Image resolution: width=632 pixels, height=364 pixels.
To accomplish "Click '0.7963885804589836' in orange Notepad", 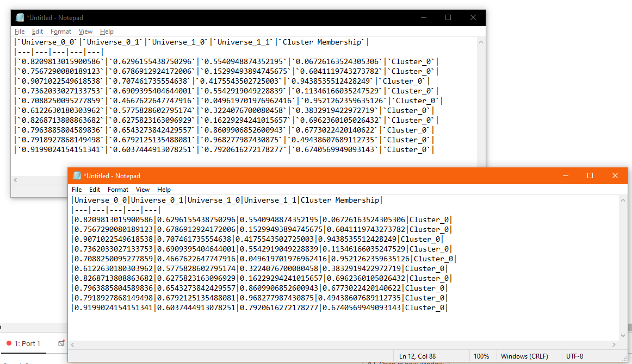I will coord(114,288).
